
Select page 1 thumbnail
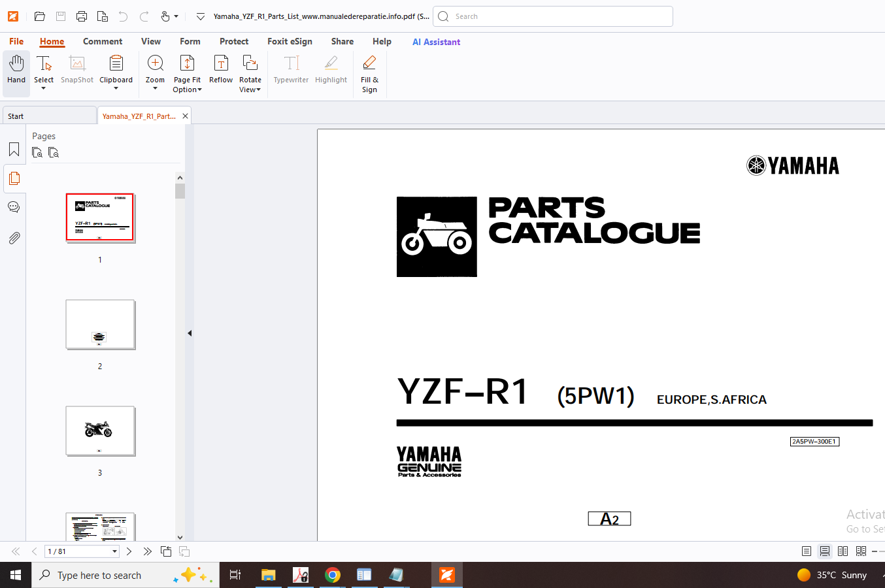[100, 218]
